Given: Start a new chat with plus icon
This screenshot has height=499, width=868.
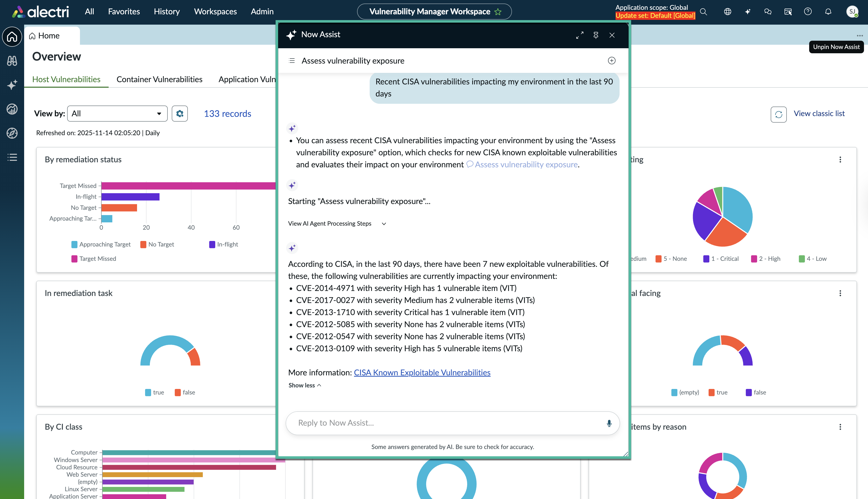Looking at the screenshot, I should point(612,61).
